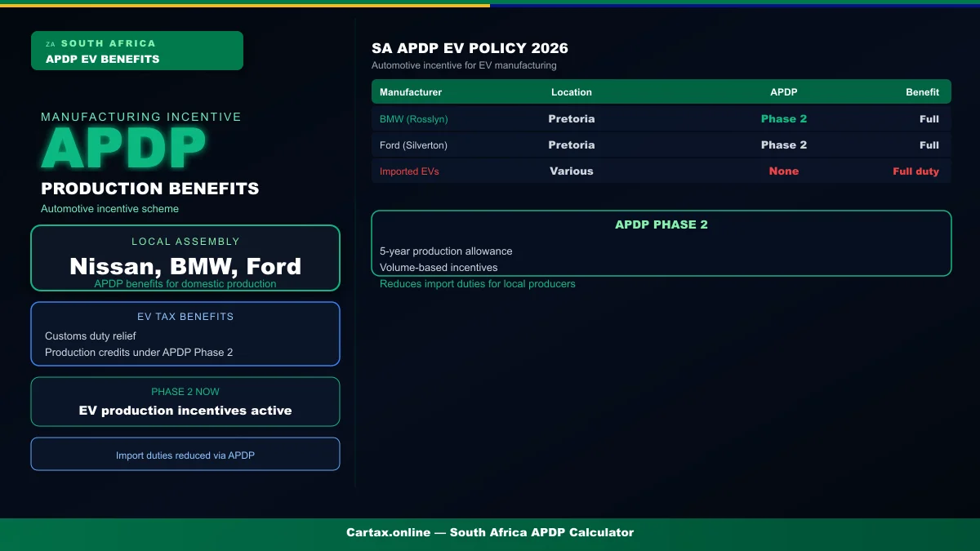This screenshot has height=551, width=980.
Task: Click 'Volume-based incentives' line
Action: pos(439,268)
